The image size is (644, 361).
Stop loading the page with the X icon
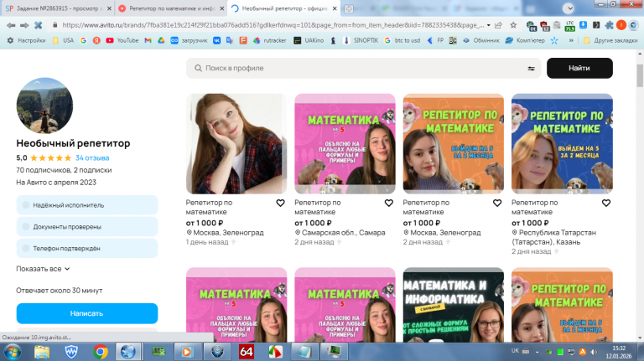(39, 25)
